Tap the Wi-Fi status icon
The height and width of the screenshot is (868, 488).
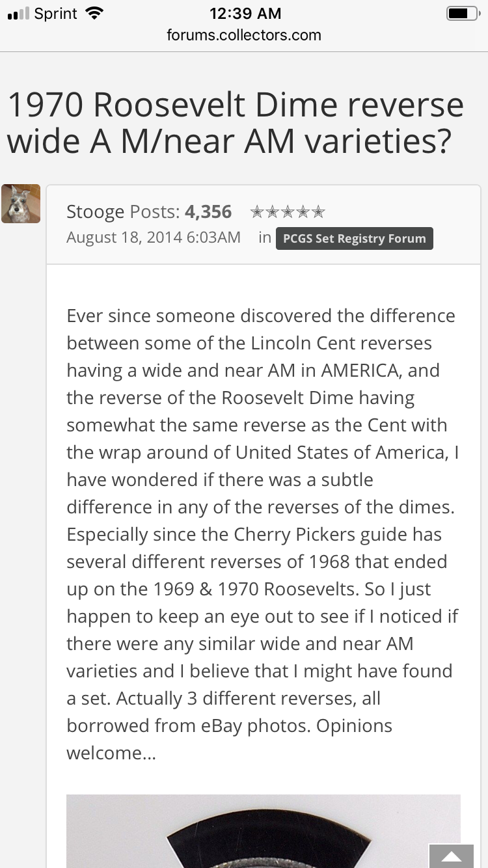pyautogui.click(x=94, y=14)
